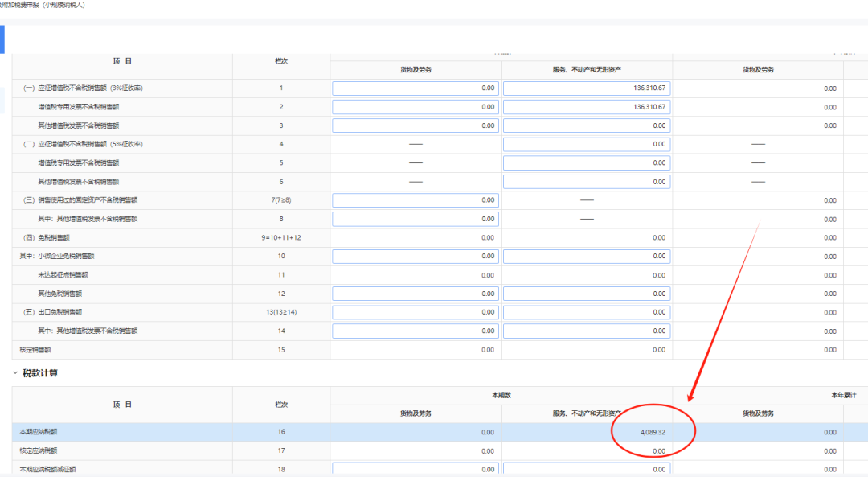Click row 7 销售使用过的固定资产 goods input field
The width and height of the screenshot is (868, 477).
point(416,200)
